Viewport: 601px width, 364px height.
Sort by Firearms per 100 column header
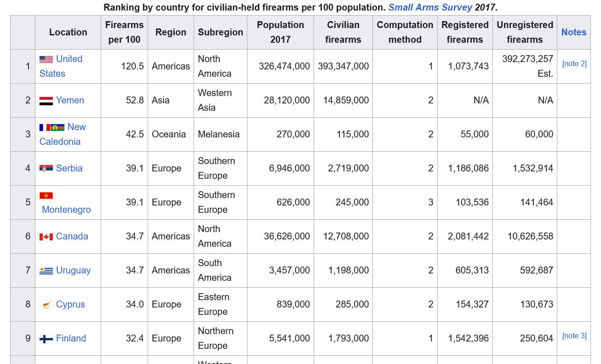tap(124, 32)
